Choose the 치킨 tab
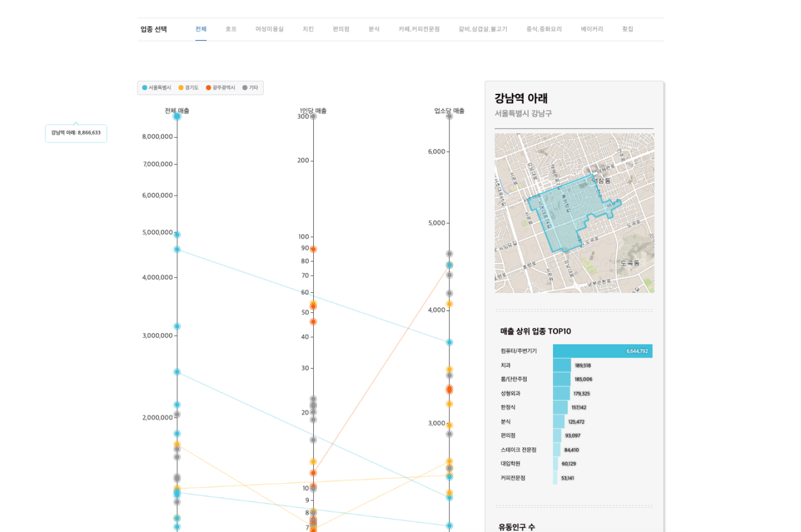Viewport: 801px width, 532px height. (308, 29)
